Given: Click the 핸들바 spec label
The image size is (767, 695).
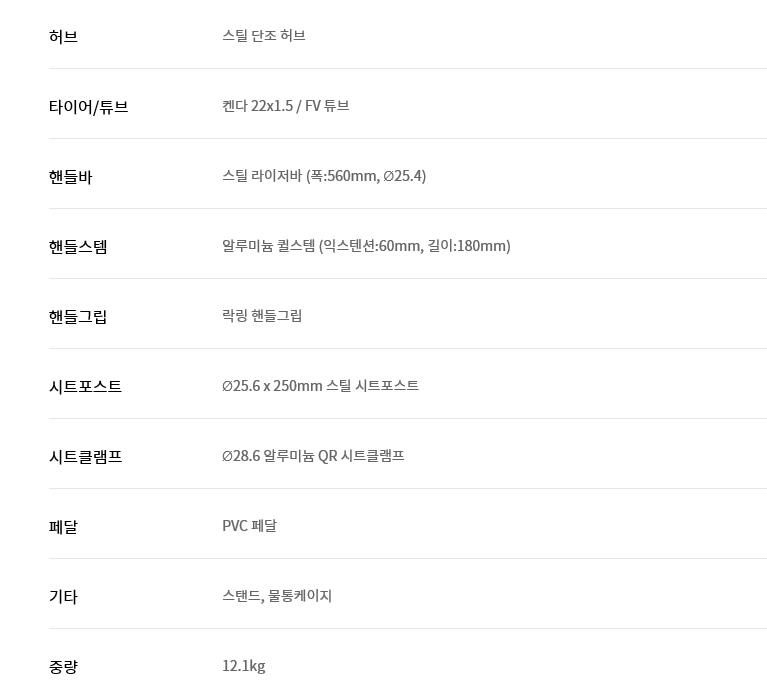Looking at the screenshot, I should pos(70,177).
